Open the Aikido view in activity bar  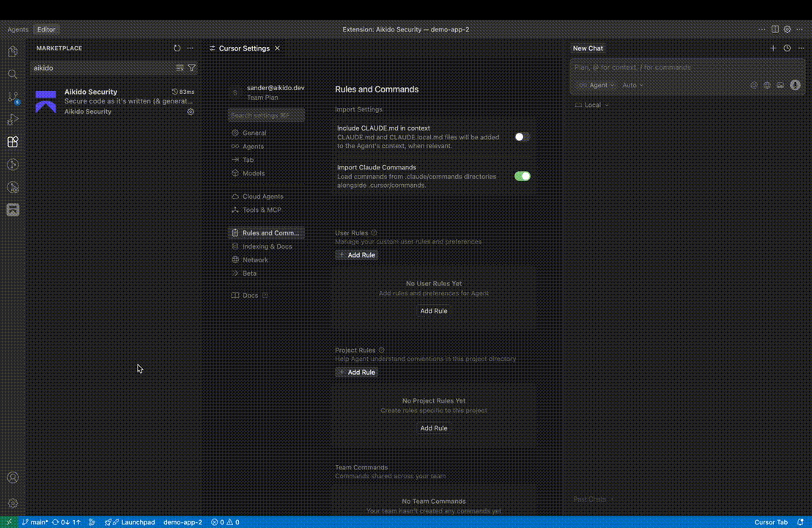[x=12, y=210]
